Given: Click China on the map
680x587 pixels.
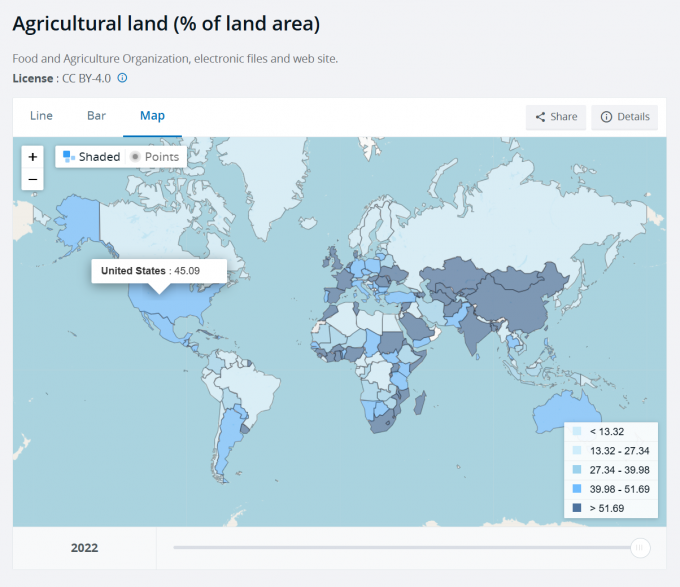Looking at the screenshot, I should point(517,300).
